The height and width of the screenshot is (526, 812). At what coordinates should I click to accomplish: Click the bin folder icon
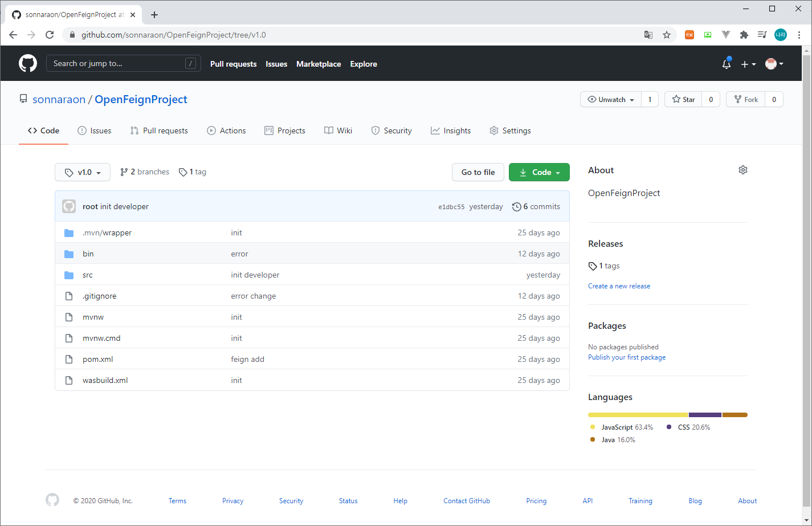pos(69,254)
